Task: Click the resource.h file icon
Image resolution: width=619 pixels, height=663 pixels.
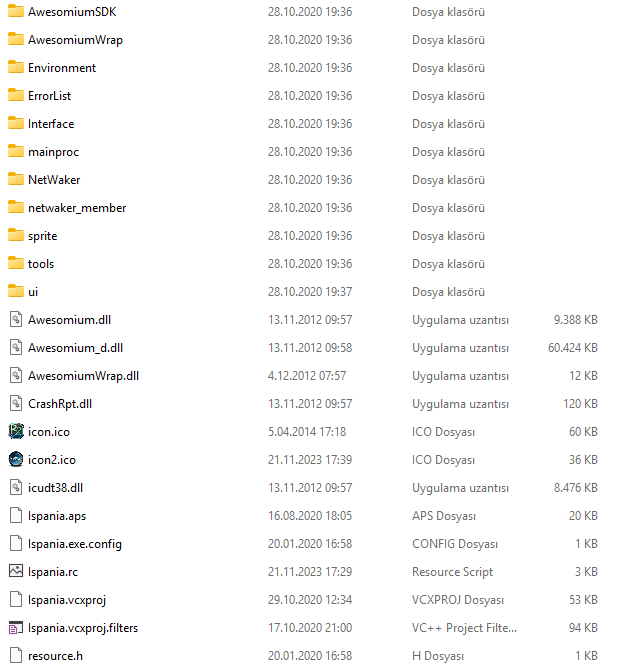Action: 16,655
